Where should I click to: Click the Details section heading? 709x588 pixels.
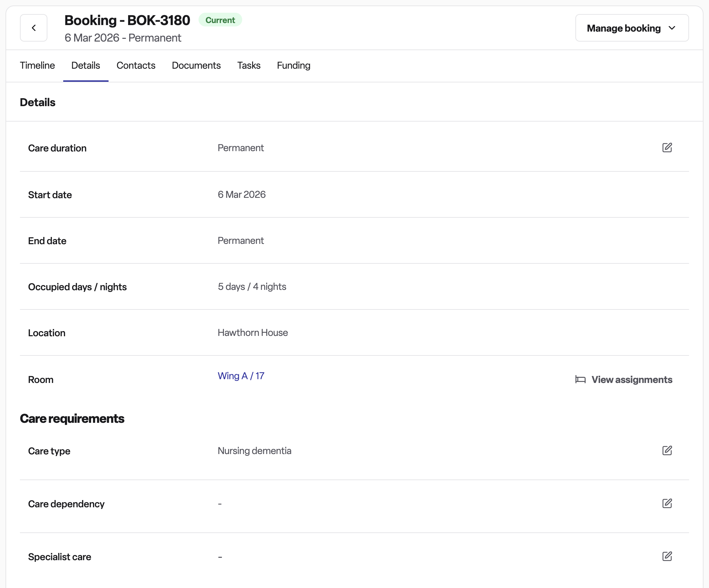coord(38,102)
